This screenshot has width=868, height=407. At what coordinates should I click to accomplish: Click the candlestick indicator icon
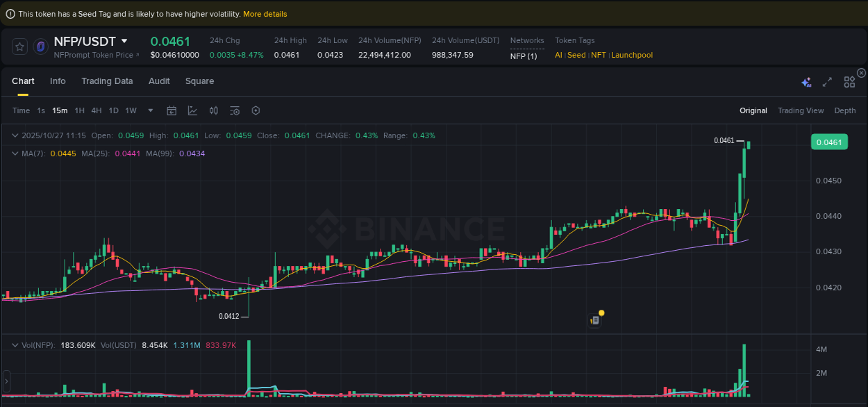pos(213,110)
